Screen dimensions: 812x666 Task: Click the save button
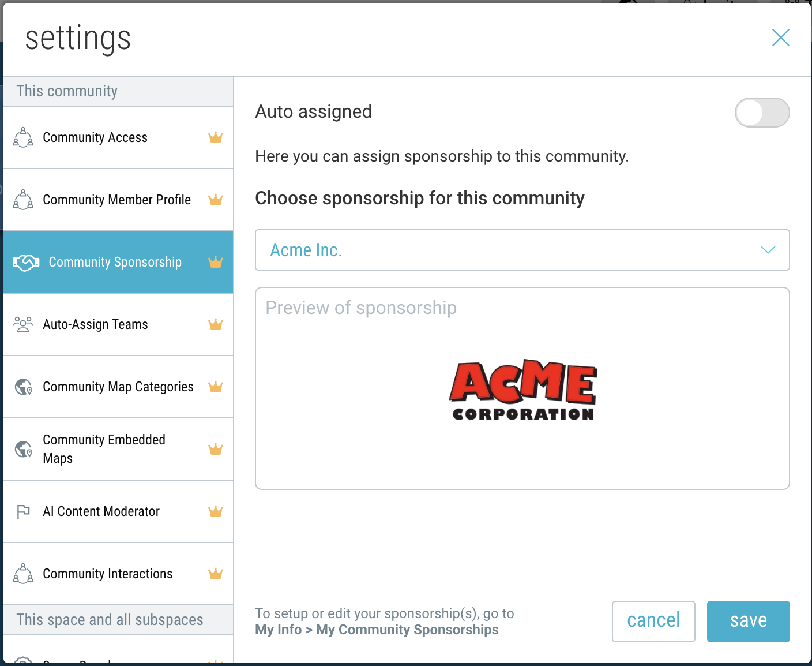748,621
